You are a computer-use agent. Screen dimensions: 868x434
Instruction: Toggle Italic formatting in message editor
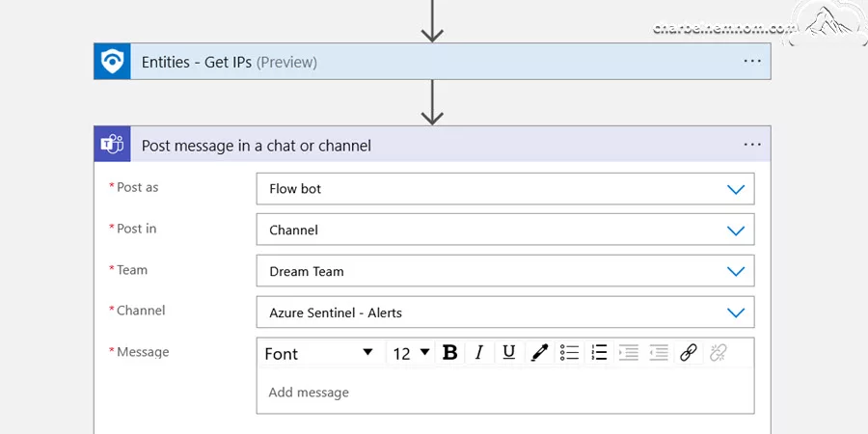(x=479, y=352)
